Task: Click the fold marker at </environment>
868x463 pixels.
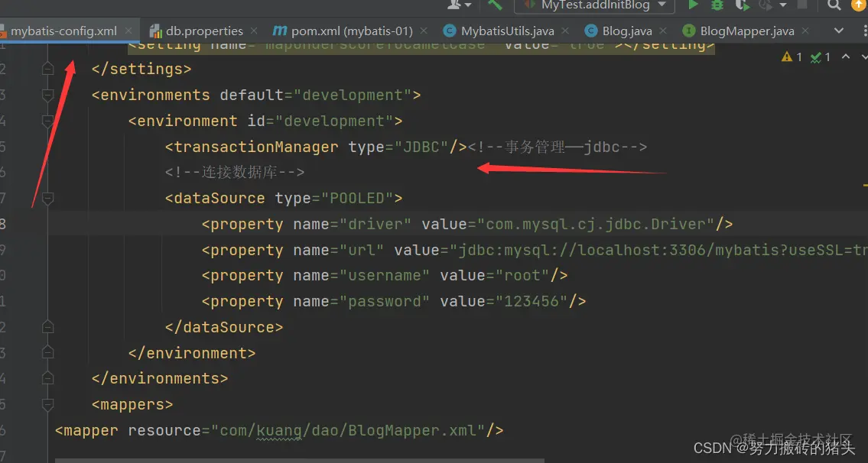Action: (x=47, y=353)
